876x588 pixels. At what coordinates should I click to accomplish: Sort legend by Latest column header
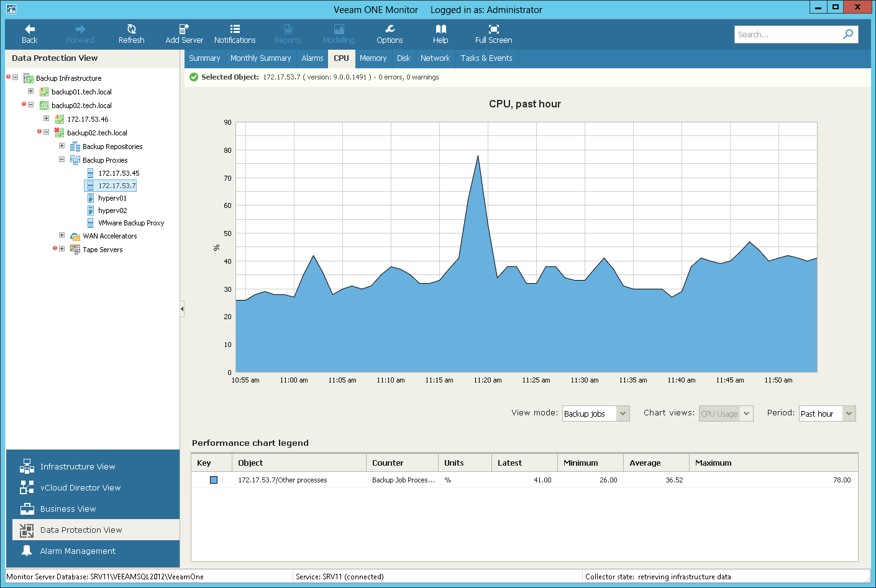pos(524,463)
